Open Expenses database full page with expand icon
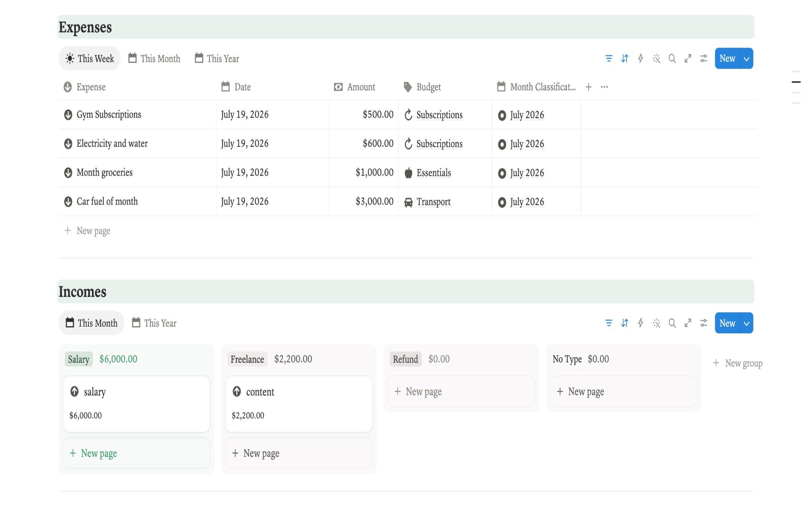 click(688, 59)
